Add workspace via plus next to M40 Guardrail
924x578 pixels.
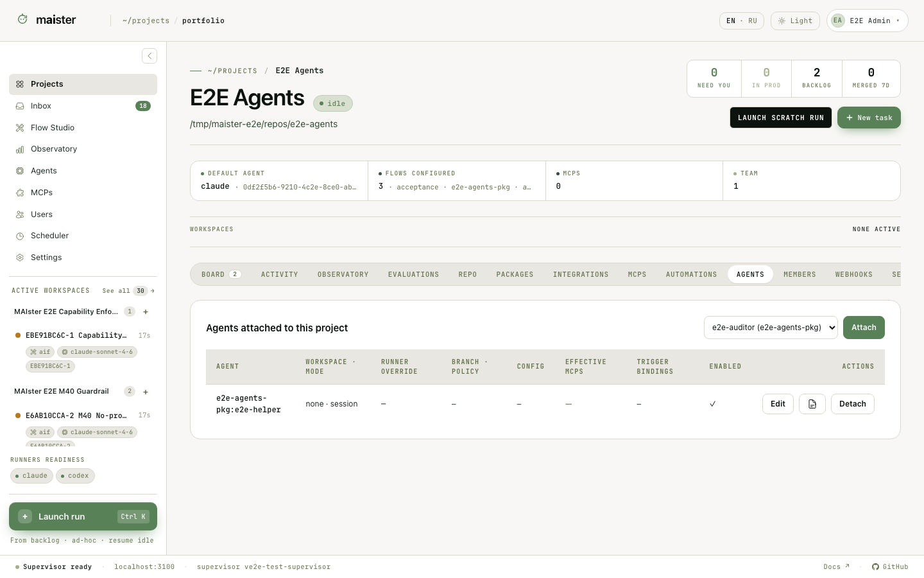pyautogui.click(x=146, y=392)
